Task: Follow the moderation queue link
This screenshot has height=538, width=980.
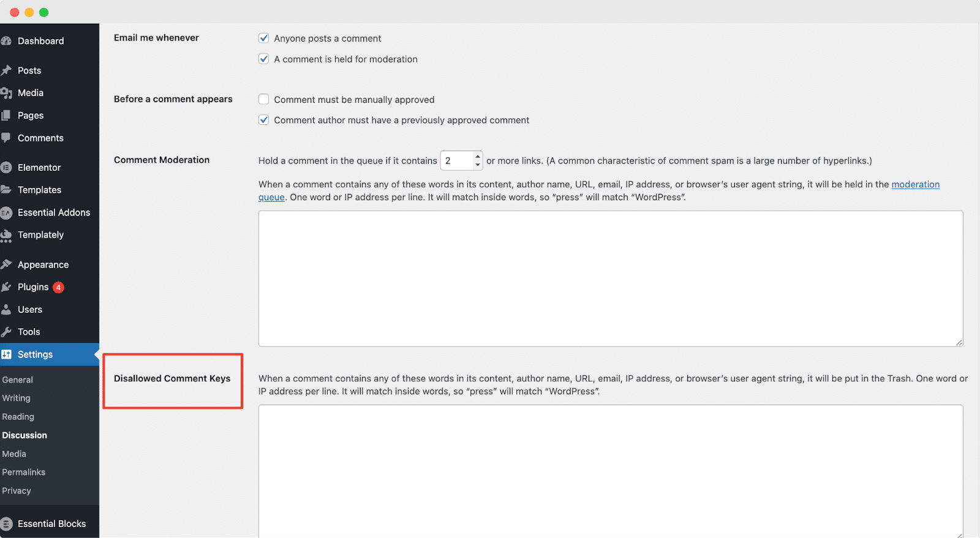Action: point(915,184)
